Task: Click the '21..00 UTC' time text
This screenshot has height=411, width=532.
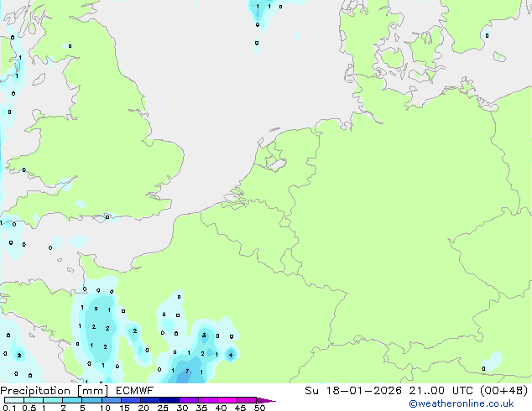Action: click(441, 391)
